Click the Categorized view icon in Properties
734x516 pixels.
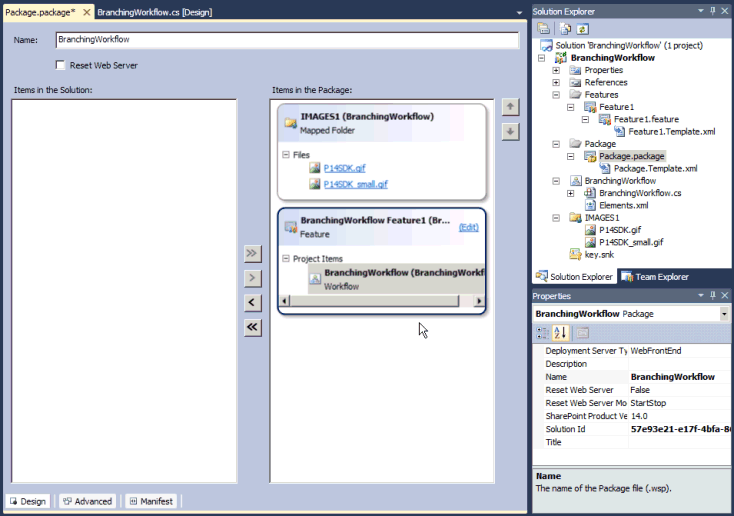coord(543,332)
